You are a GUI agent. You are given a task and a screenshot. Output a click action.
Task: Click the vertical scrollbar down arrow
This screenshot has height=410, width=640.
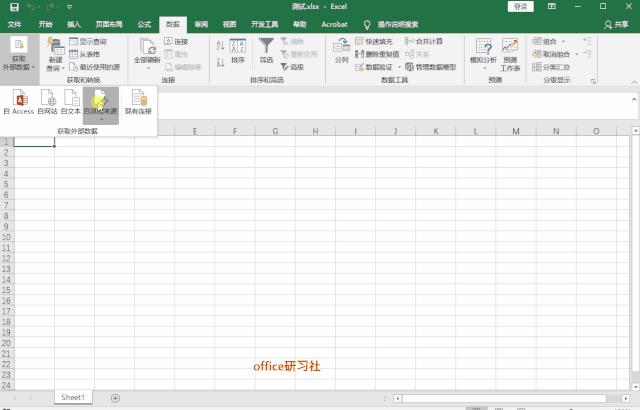coord(636,386)
